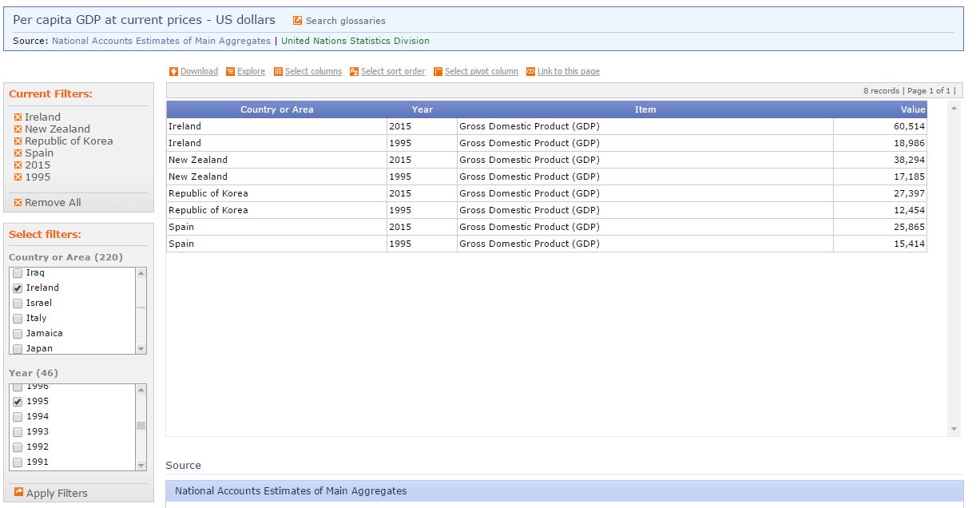Click Apply Filters button

56,493
